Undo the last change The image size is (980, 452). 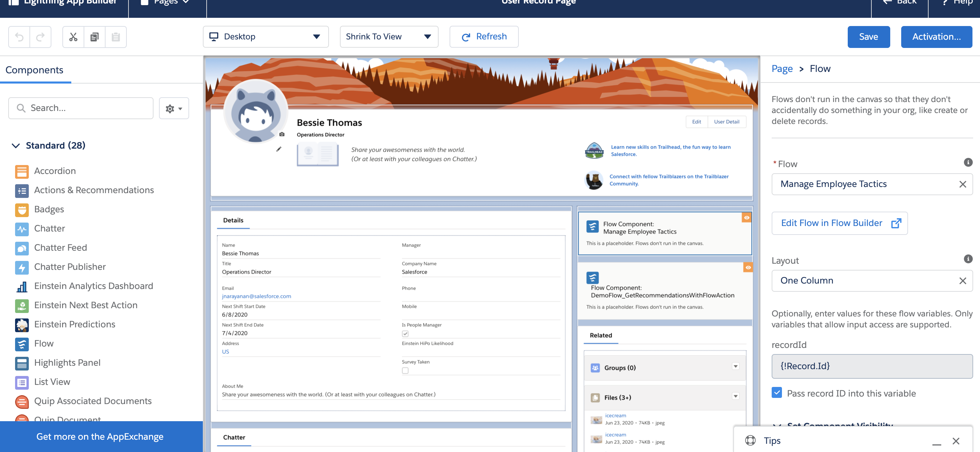pos(20,37)
